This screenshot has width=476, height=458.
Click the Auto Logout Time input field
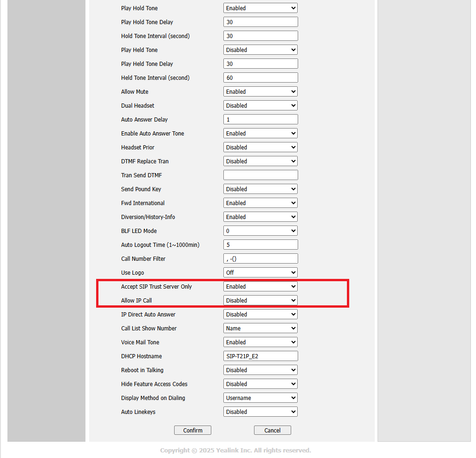[x=260, y=245]
